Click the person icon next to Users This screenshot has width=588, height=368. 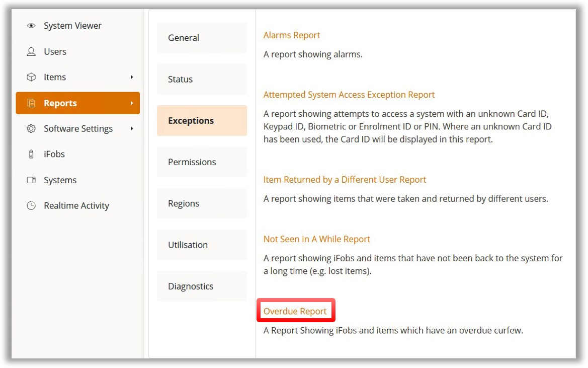(31, 52)
